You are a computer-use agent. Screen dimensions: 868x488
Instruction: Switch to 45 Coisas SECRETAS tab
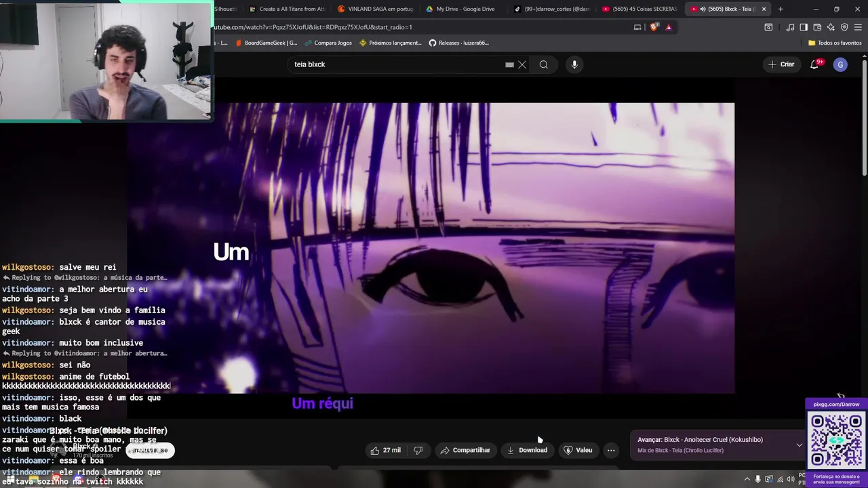click(639, 9)
